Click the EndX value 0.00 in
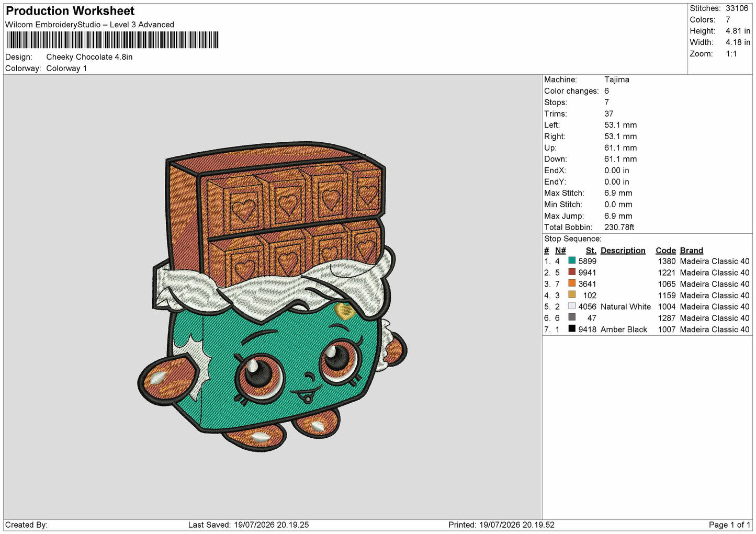This screenshot has height=534, width=756. pyautogui.click(x=617, y=171)
